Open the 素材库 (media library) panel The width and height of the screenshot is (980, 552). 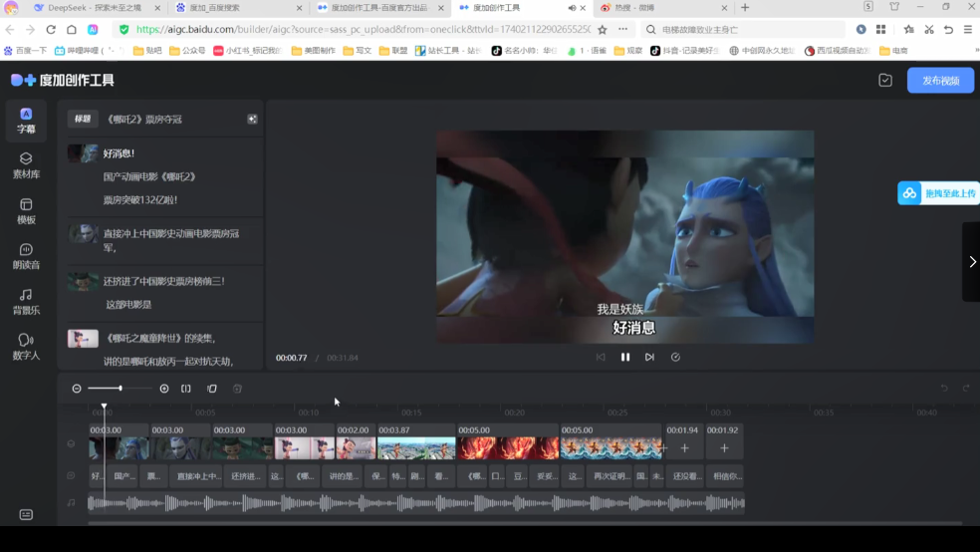(26, 164)
